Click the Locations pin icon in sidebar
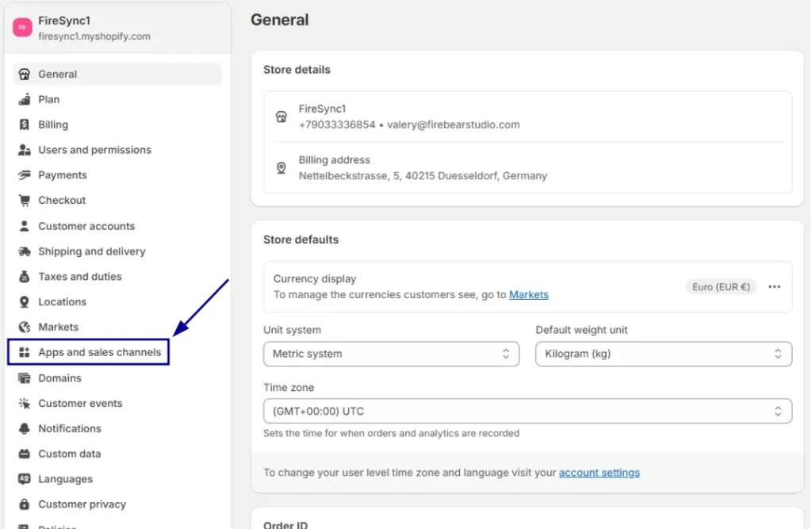This screenshot has width=812, height=529. [x=24, y=302]
